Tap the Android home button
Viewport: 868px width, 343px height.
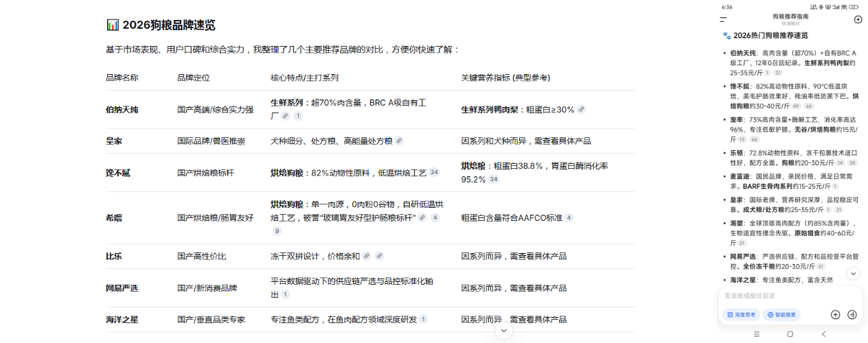pos(790,333)
